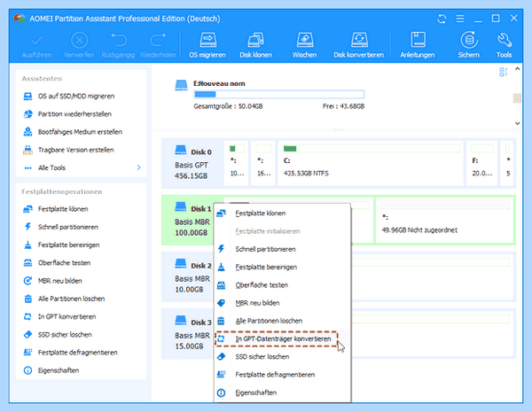The width and height of the screenshot is (532, 412).
Task: Click the upper panel scrollbar thumb
Action: pos(517,98)
